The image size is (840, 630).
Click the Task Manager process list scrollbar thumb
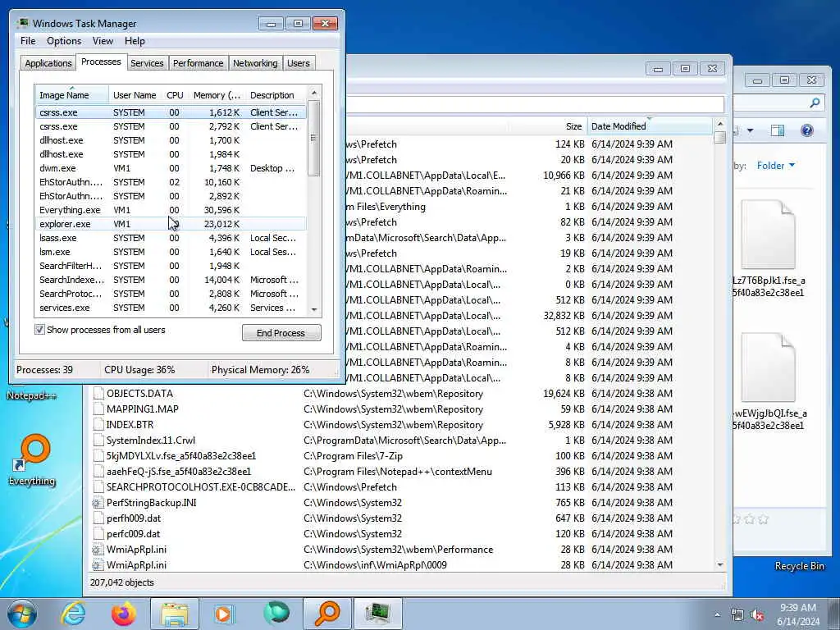[x=314, y=138]
